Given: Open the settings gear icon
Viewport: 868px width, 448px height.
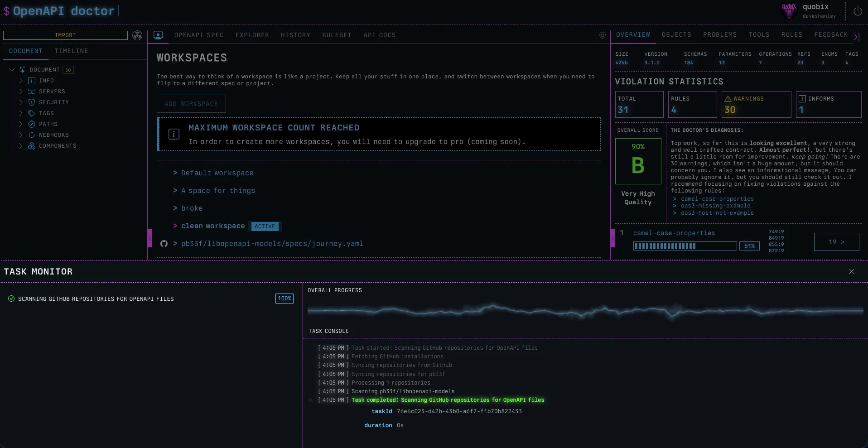Looking at the screenshot, I should tap(602, 35).
